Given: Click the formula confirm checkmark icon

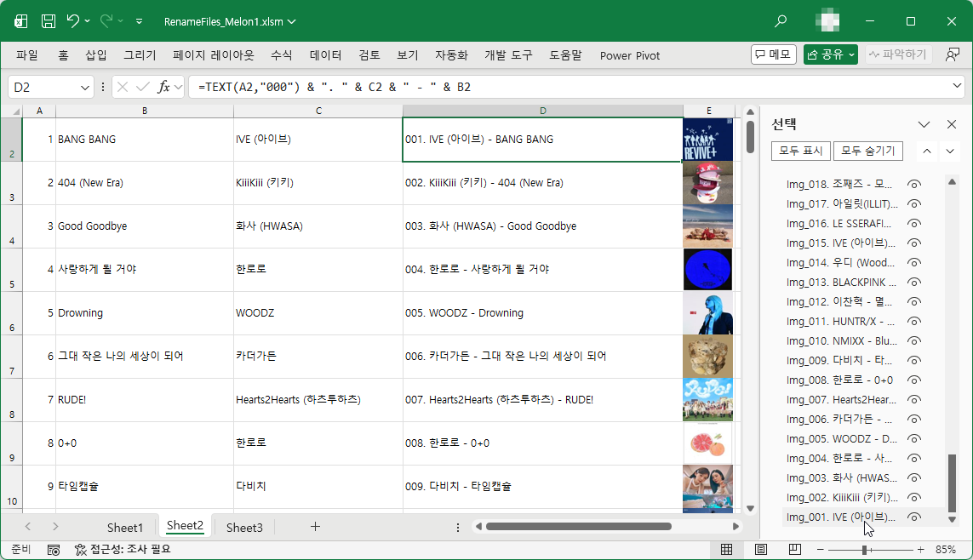Looking at the screenshot, I should click(143, 87).
